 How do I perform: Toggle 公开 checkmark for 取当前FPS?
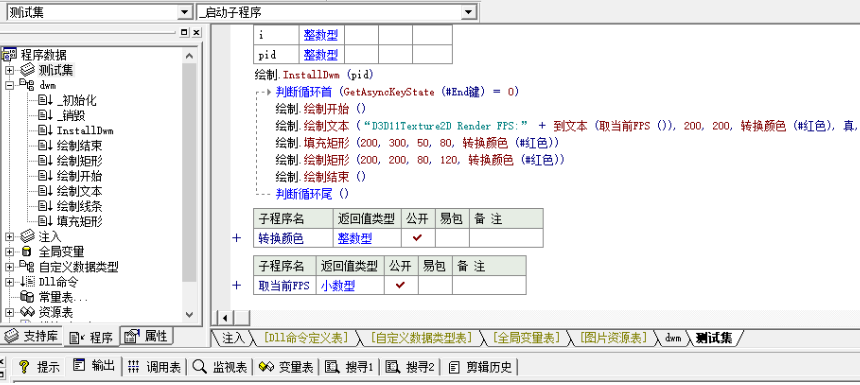point(400,285)
